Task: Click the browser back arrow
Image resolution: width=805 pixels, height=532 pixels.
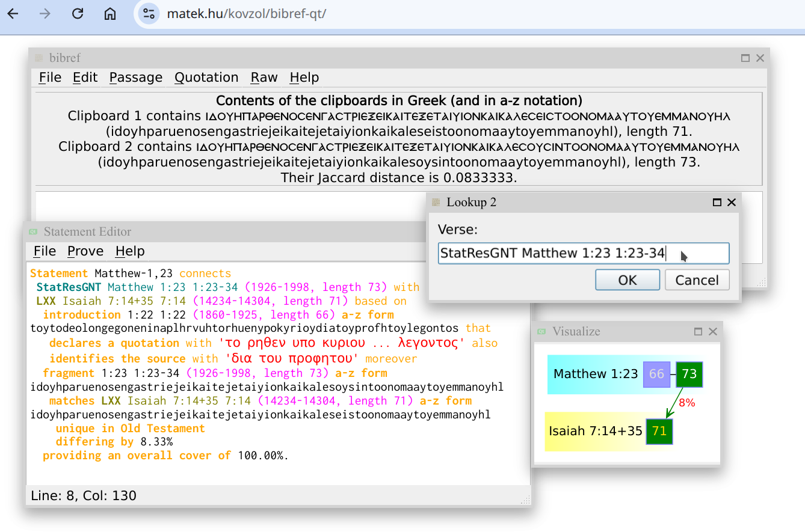Action: click(13, 14)
